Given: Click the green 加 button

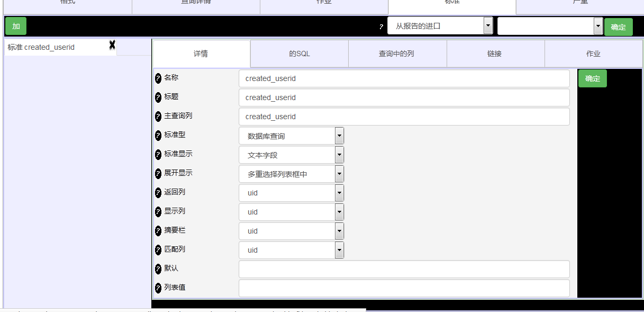Looking at the screenshot, I should tap(16, 26).
